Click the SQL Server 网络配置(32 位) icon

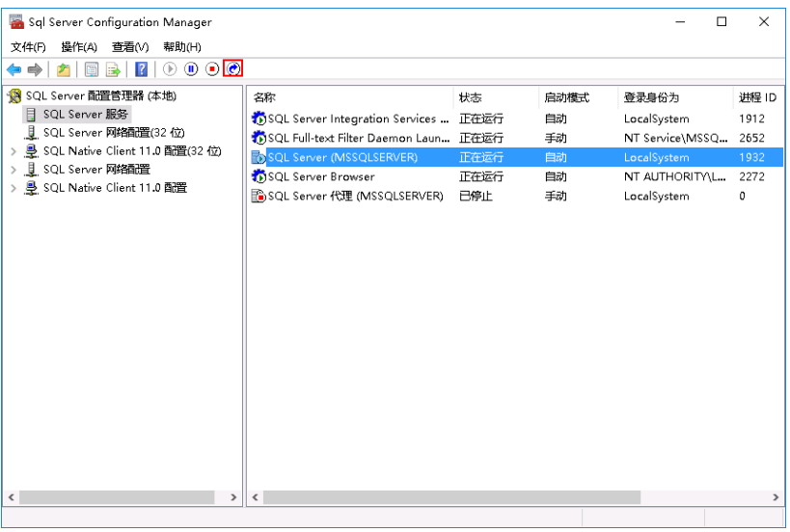point(31,132)
